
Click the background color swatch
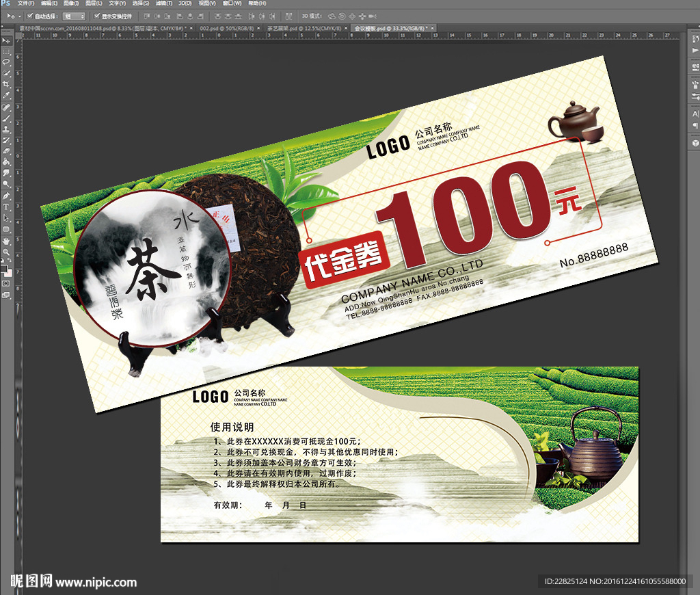point(10,274)
